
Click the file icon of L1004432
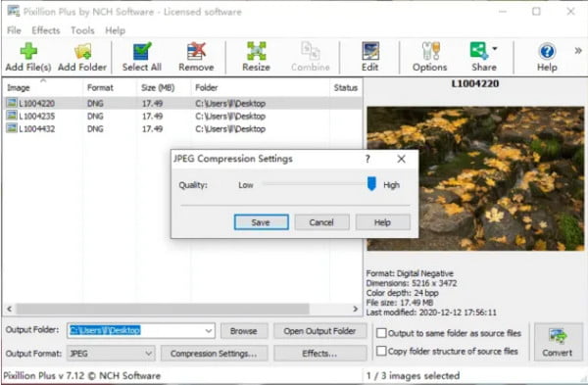tap(12, 128)
